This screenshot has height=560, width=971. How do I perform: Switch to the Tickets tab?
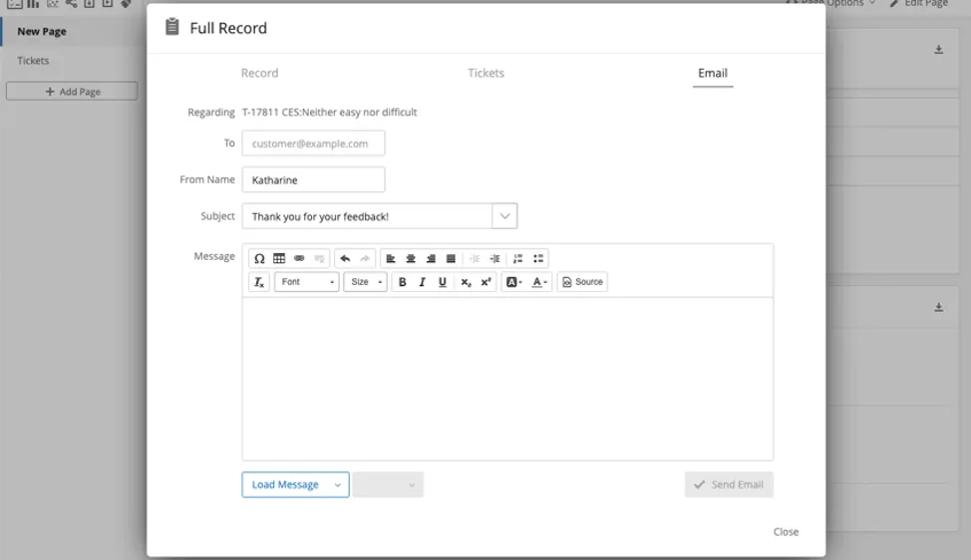pyautogui.click(x=486, y=73)
